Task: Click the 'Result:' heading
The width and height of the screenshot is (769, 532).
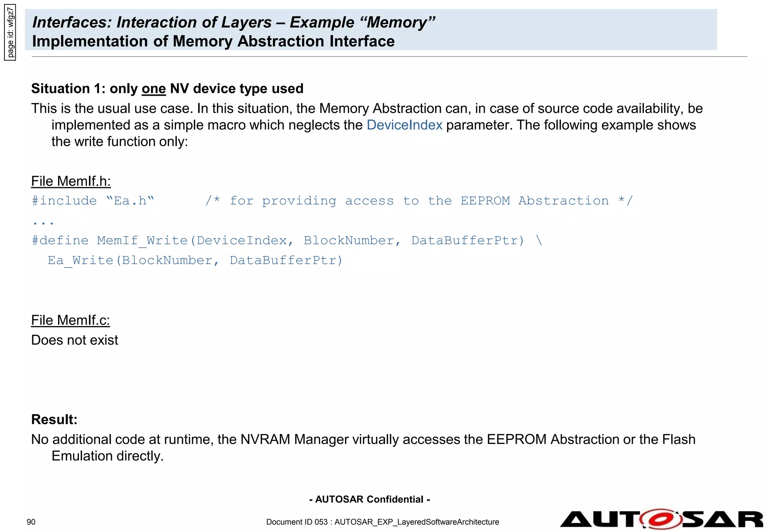Action: pyautogui.click(x=54, y=419)
